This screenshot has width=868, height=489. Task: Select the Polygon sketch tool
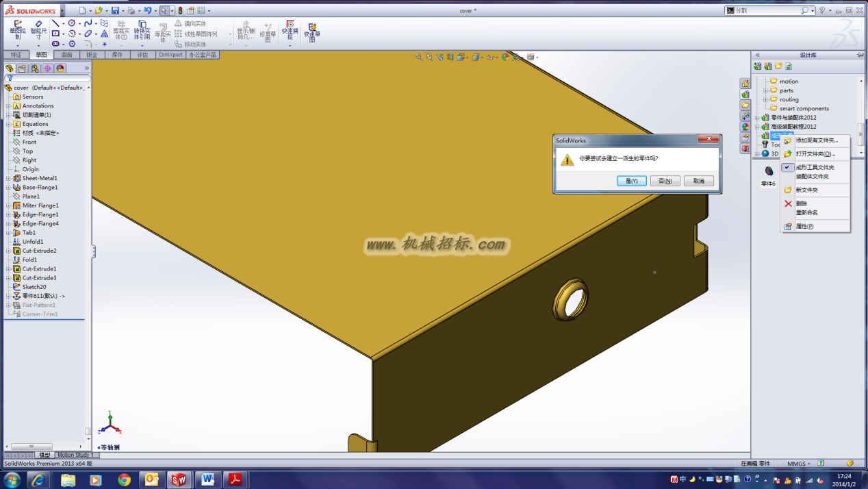tap(72, 44)
